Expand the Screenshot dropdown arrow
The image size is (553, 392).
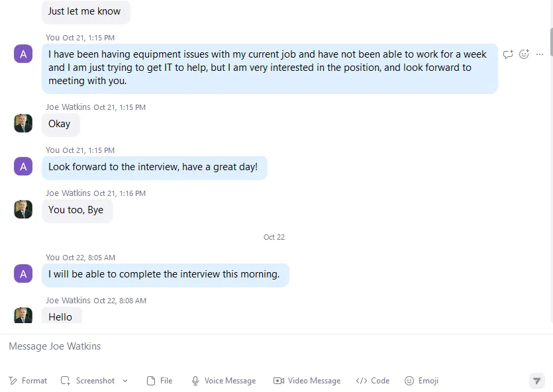pos(125,381)
